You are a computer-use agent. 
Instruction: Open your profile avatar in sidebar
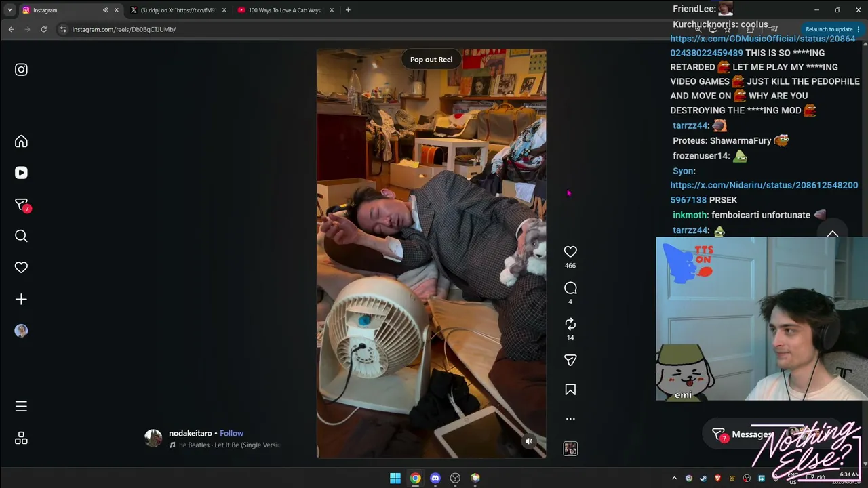pos(21,331)
